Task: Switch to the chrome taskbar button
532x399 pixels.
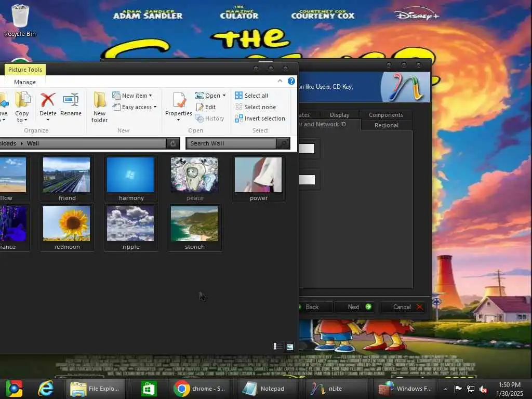Action: [200, 389]
